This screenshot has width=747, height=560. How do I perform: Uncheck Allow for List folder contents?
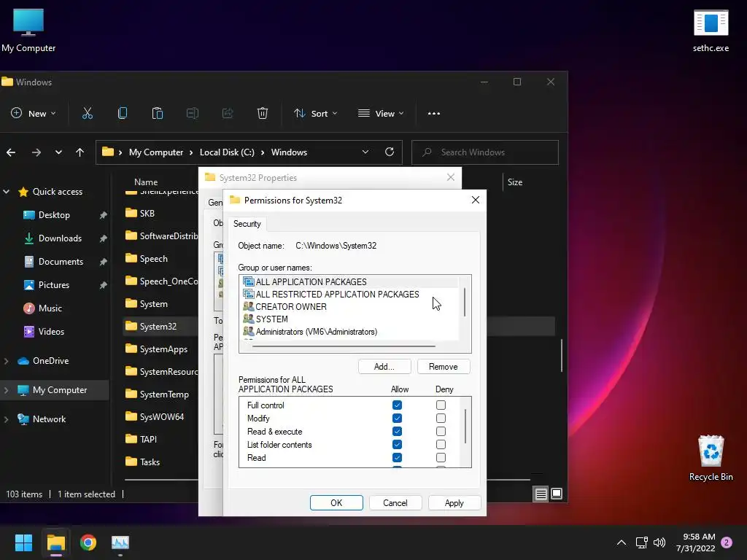click(397, 444)
